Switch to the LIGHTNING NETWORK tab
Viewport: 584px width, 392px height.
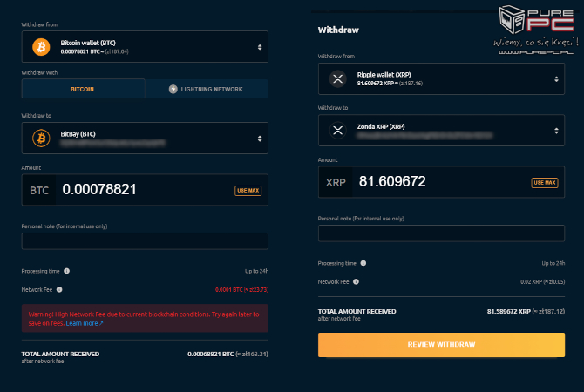pyautogui.click(x=207, y=89)
